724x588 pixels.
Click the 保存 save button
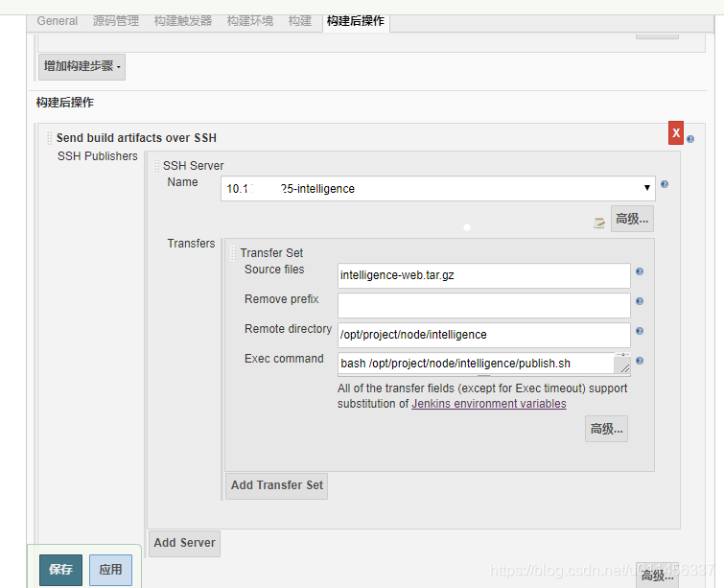(61, 570)
